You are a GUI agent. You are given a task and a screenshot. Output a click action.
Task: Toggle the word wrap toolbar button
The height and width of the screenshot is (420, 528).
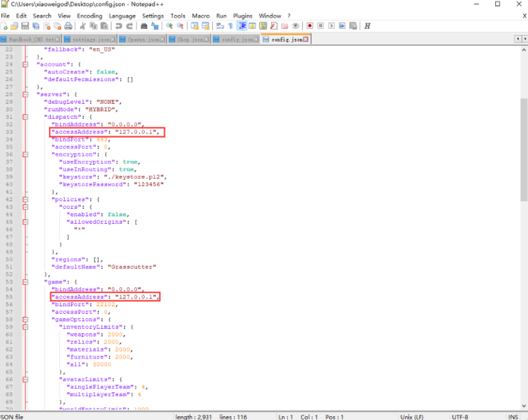pos(220,26)
